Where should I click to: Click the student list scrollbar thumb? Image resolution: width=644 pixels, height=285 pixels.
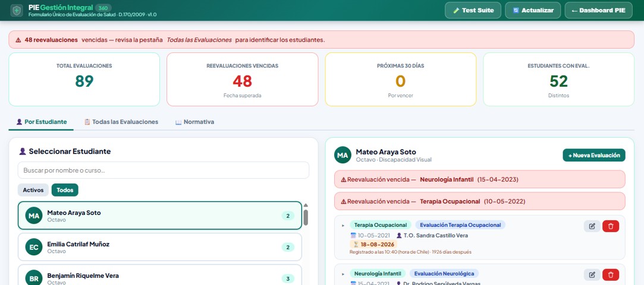coord(306,217)
